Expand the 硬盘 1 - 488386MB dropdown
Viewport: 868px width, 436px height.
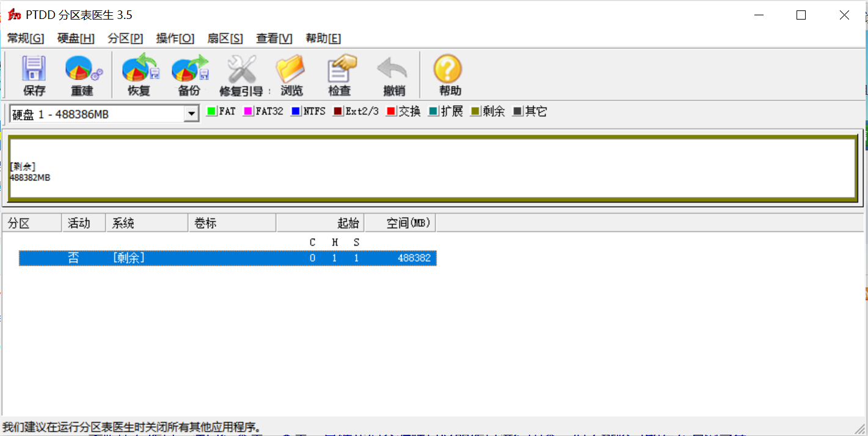coord(191,114)
